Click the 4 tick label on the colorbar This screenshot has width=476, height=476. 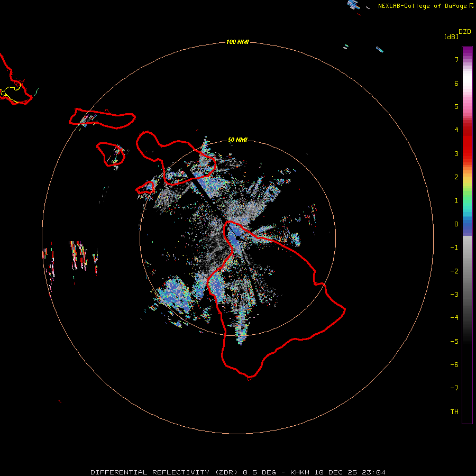click(456, 130)
